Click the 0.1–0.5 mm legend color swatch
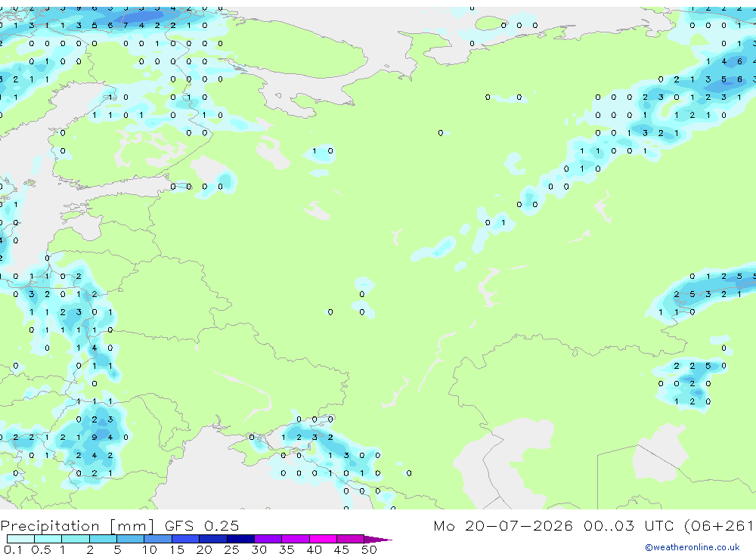 click(20, 539)
